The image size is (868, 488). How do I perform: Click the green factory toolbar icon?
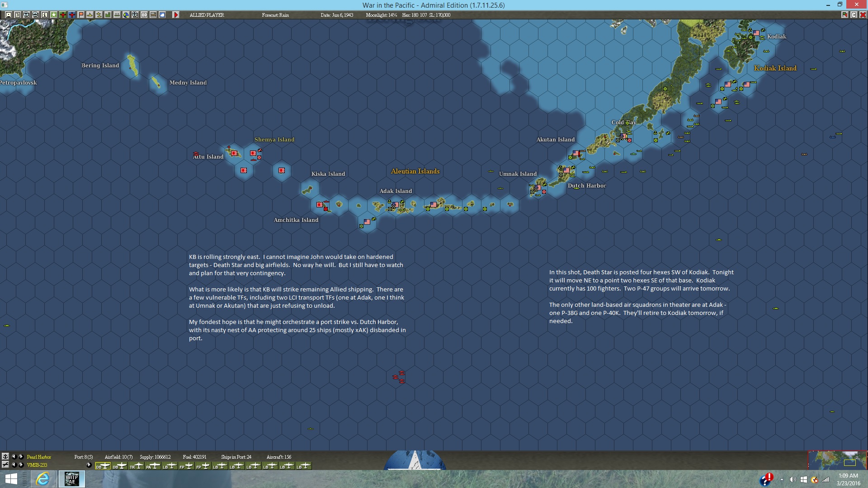[108, 15]
